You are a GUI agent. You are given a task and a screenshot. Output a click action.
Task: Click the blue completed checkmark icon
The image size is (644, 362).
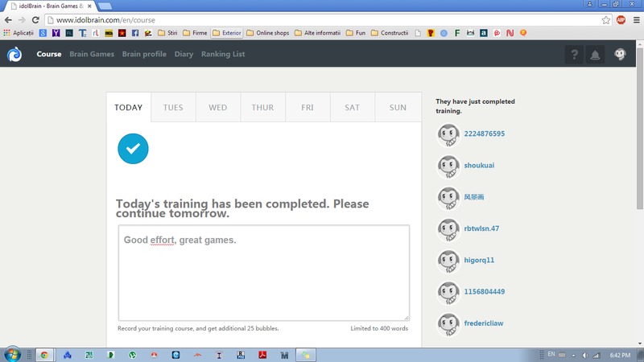pos(133,148)
